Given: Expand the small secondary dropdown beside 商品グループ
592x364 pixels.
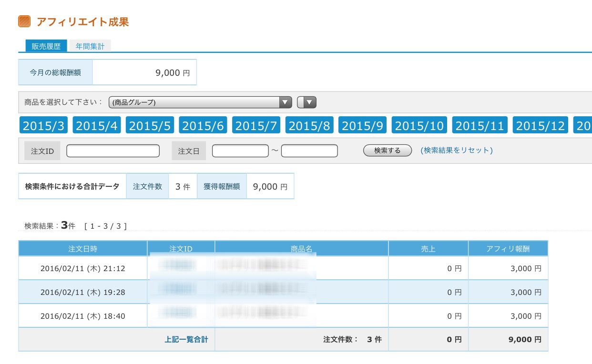Looking at the screenshot, I should tap(306, 102).
